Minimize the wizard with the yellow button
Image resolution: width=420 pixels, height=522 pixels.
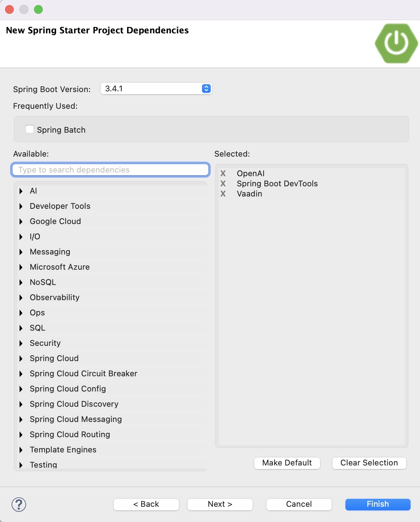(24, 9)
